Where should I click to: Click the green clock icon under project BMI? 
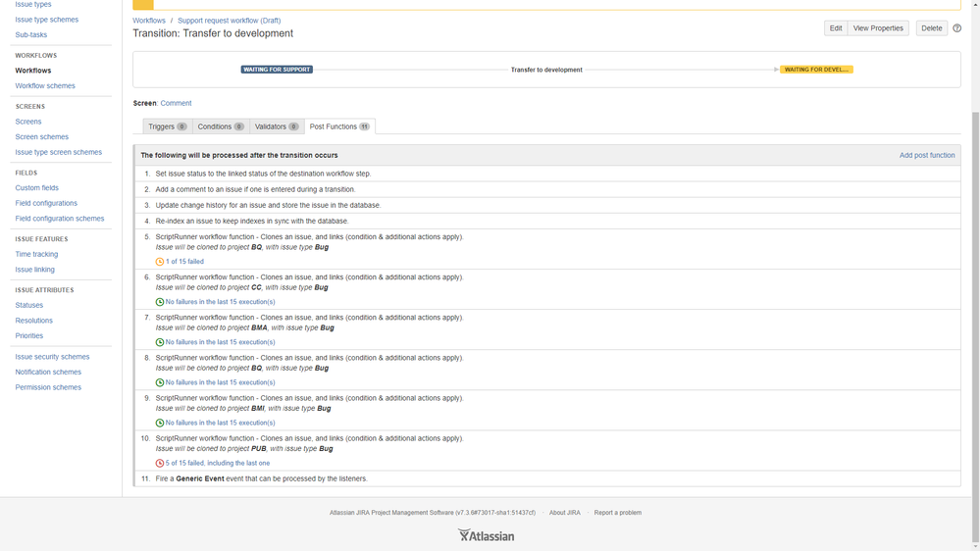coord(159,423)
